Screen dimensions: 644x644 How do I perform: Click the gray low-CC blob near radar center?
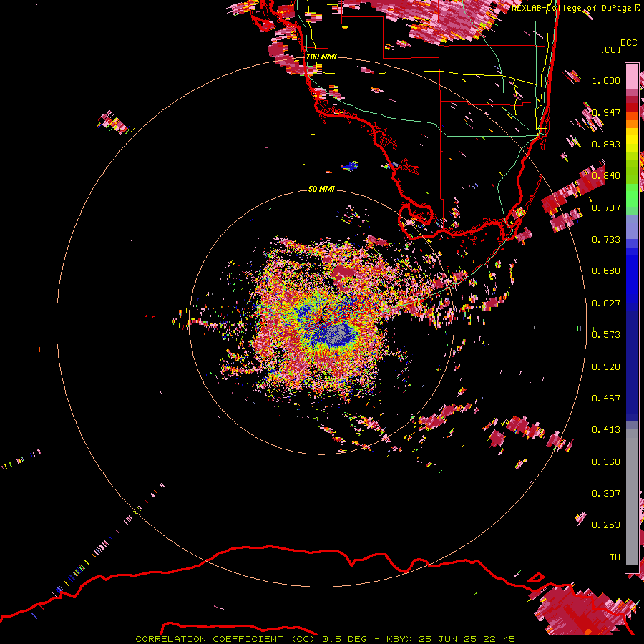pos(338,334)
